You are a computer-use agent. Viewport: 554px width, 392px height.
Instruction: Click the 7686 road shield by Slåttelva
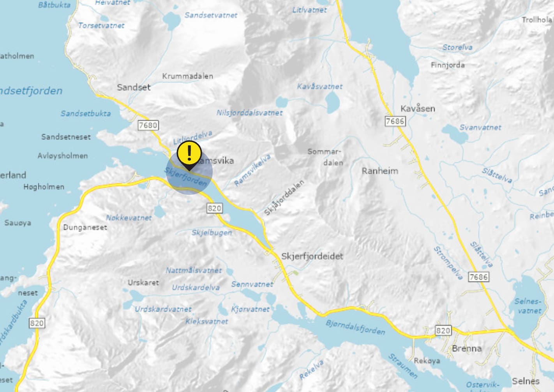point(478,277)
